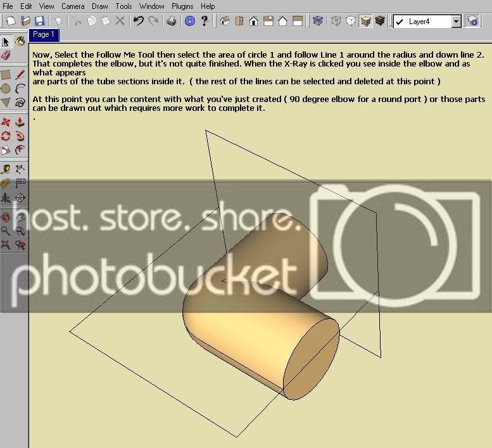The height and width of the screenshot is (448, 492).
Task: Click the Print icon
Action: pos(172,21)
